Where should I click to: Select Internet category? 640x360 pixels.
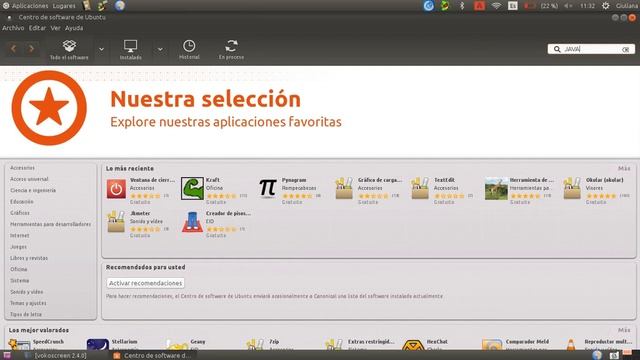pos(20,236)
